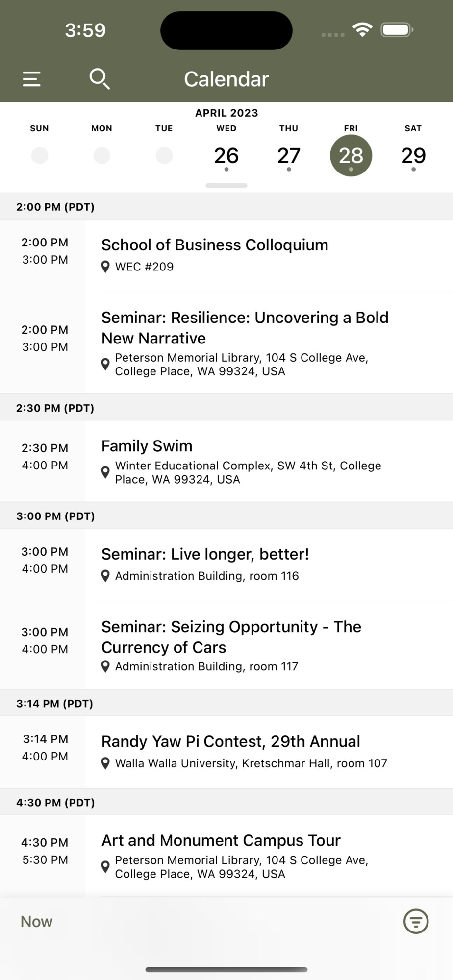
Task: Select Thursday 27 in the week strip
Action: (289, 156)
